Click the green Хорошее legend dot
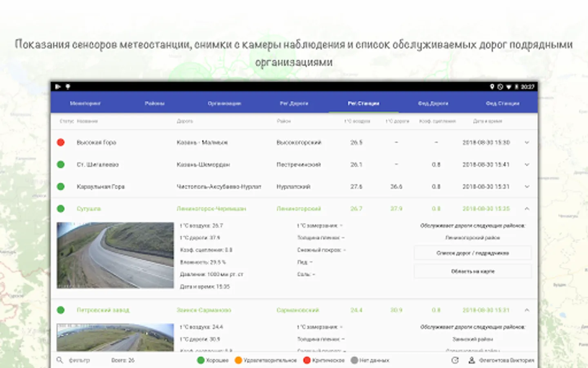Image resolution: width=588 pixels, height=368 pixels. pos(201,360)
